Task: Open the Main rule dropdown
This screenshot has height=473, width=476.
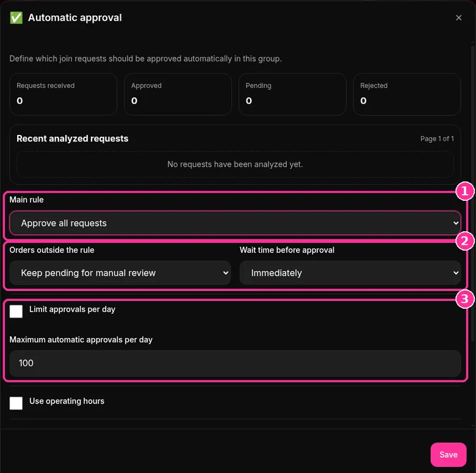Action: (x=235, y=223)
